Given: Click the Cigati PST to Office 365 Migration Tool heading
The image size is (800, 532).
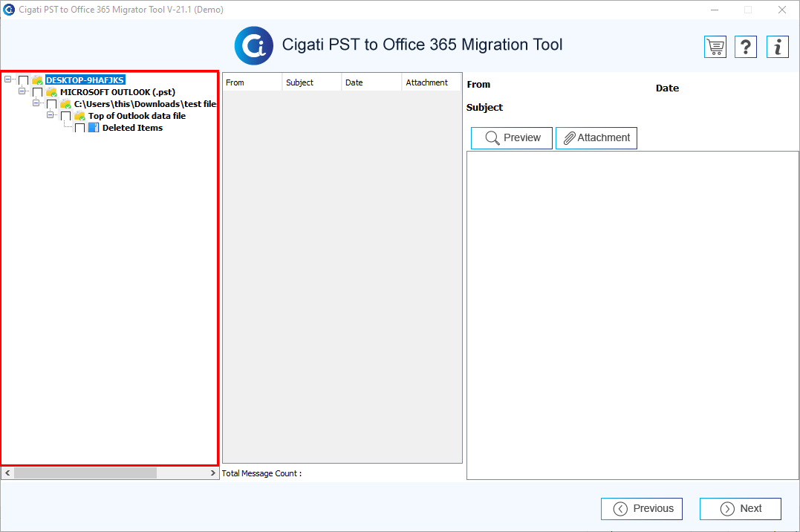Looking at the screenshot, I should click(x=423, y=45).
